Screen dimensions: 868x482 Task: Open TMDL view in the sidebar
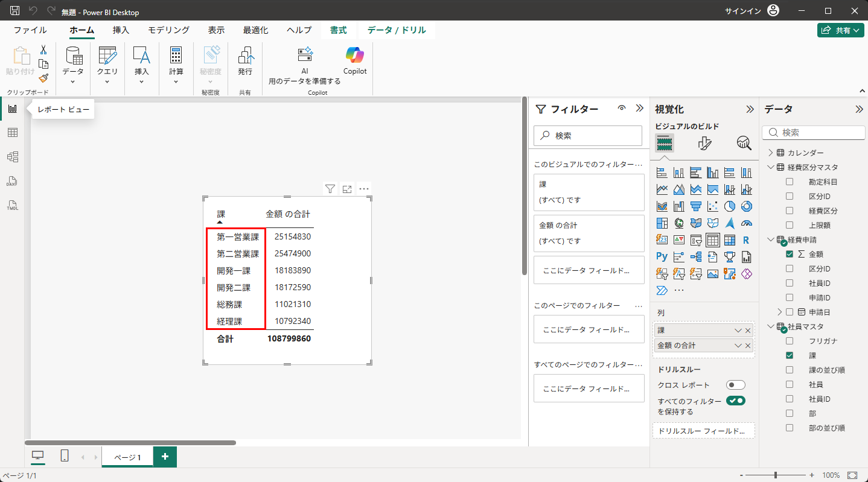pyautogui.click(x=12, y=205)
